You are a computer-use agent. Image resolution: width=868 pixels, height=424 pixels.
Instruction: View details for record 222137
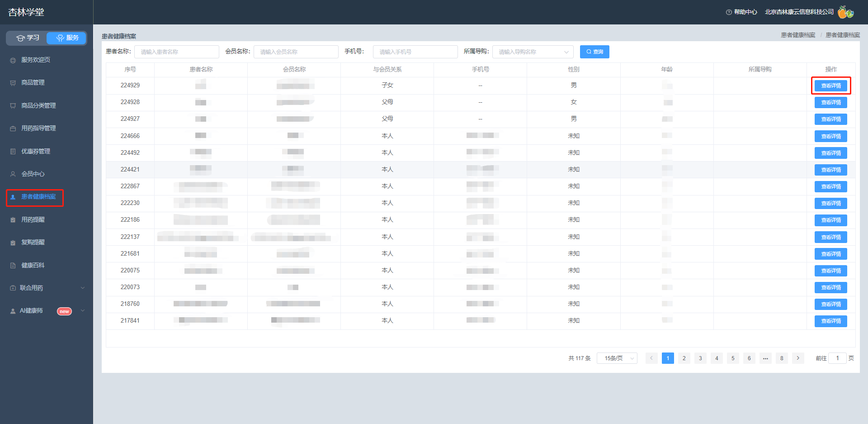[x=831, y=237]
